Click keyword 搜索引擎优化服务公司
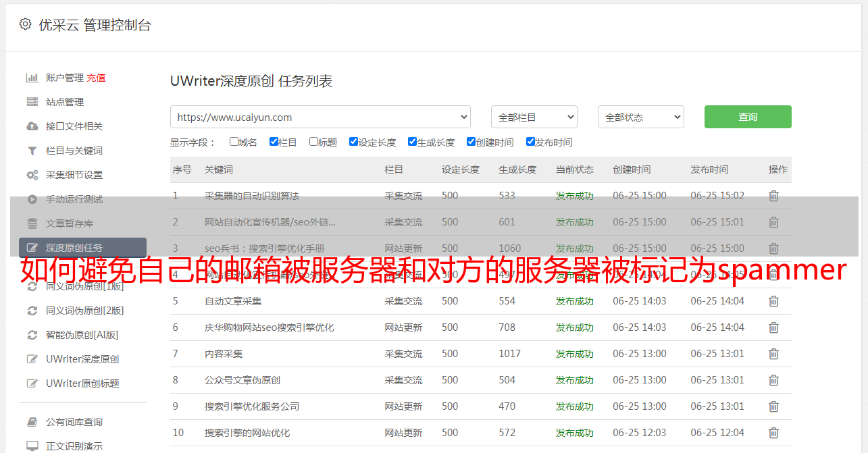This screenshot has width=868, height=453. (x=252, y=406)
